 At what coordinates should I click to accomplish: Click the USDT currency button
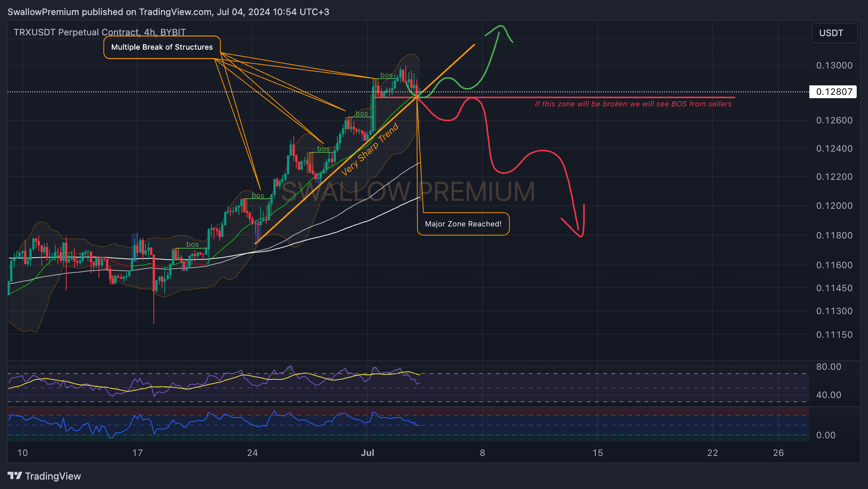tap(835, 33)
